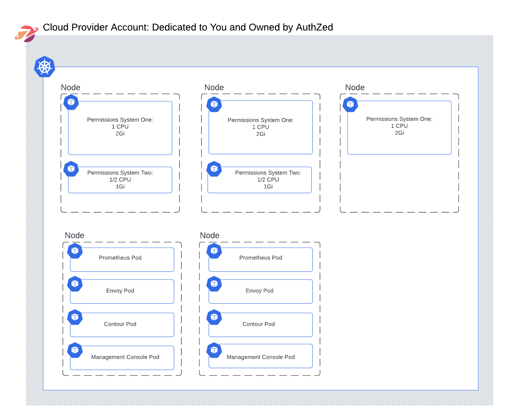508x420 pixels.
Task: Select the 'Cloud Provider Account' title text
Action: coord(188,27)
